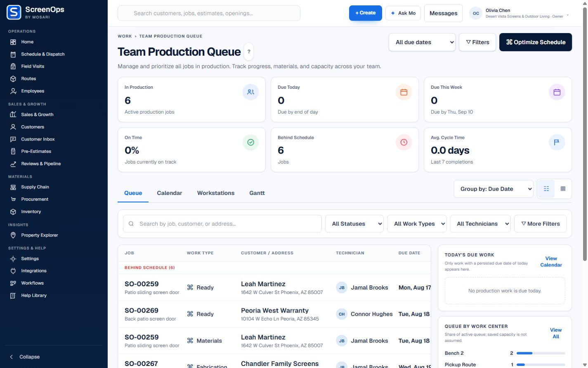Open the Group by: Due Date dropdown
Image resolution: width=588 pixels, height=368 pixels.
[494, 189]
